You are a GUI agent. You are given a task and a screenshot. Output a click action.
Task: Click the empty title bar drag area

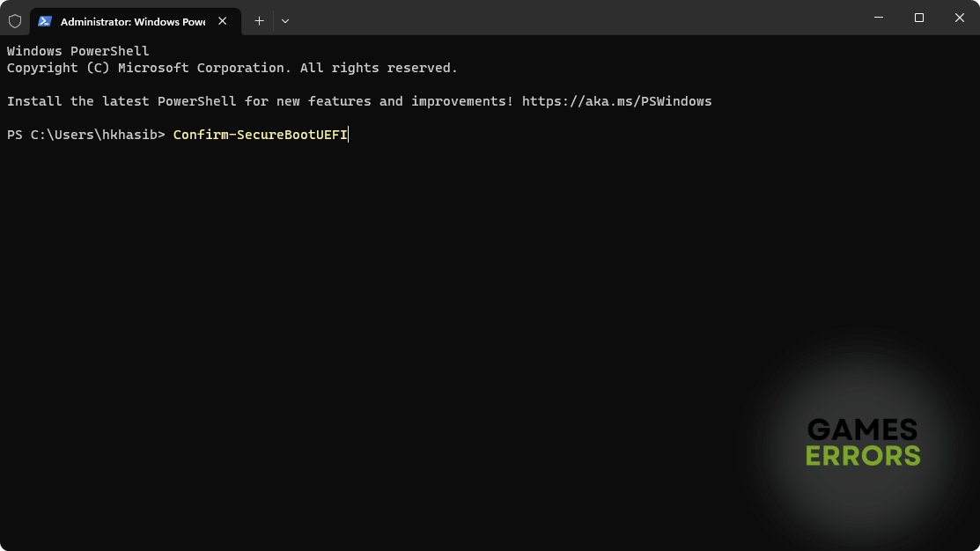pyautogui.click(x=572, y=18)
